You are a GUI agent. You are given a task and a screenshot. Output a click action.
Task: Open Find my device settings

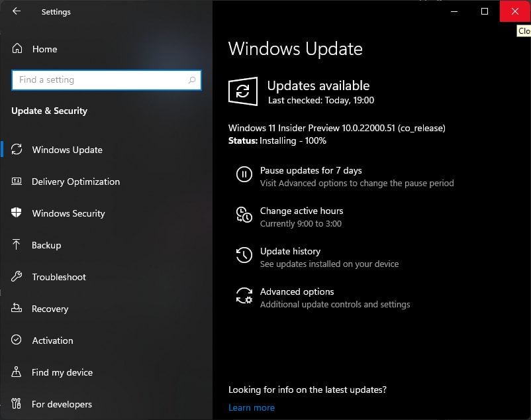62,372
